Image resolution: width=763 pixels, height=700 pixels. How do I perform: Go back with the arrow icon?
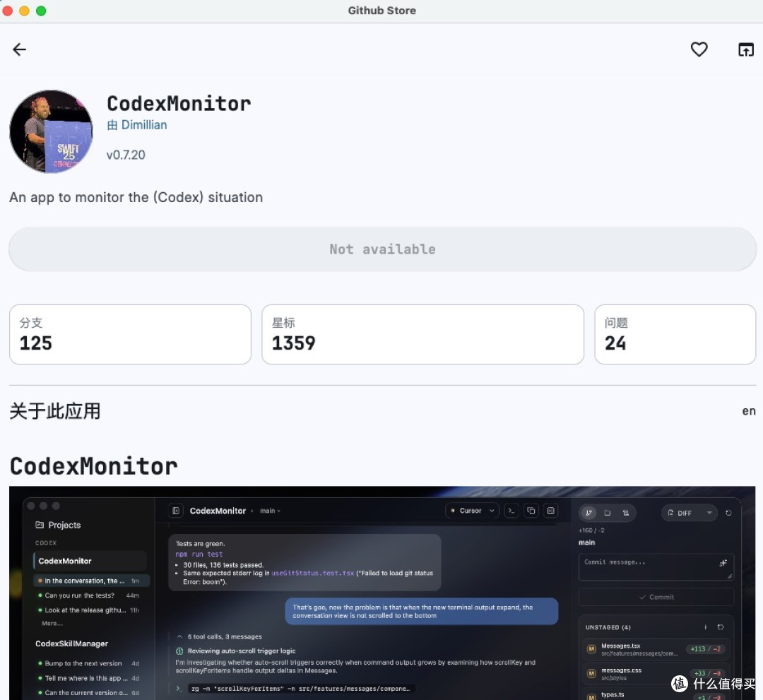(20, 49)
